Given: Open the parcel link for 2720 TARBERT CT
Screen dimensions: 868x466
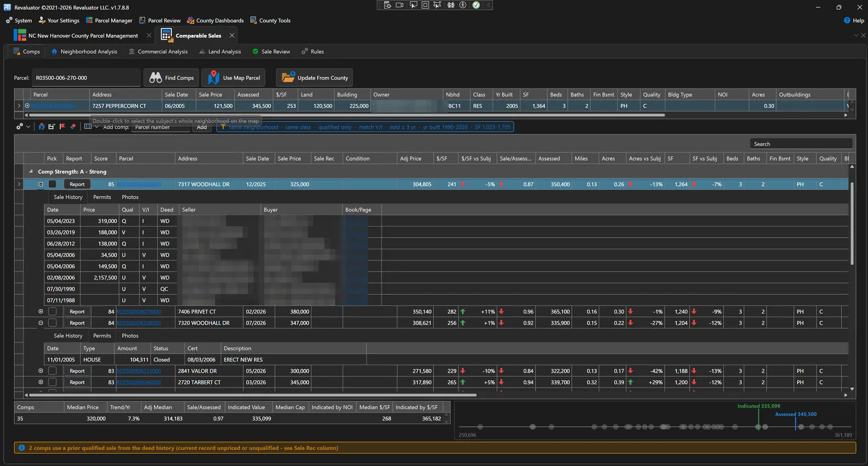Looking at the screenshot, I should click(138, 382).
